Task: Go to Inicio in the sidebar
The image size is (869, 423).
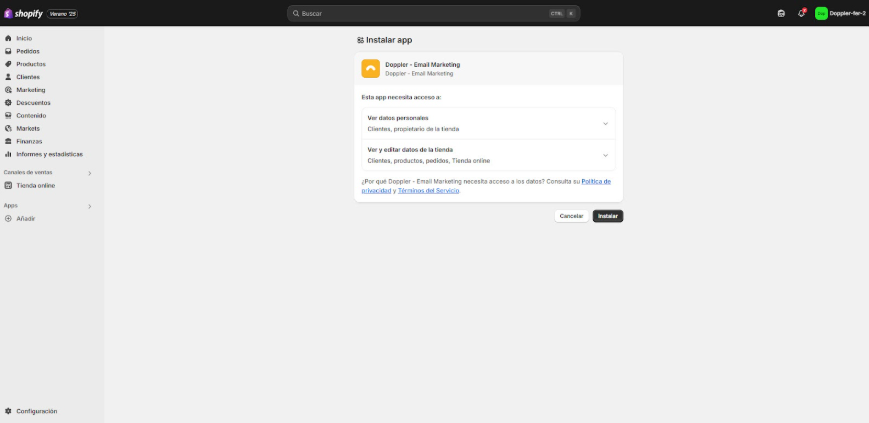Action: pyautogui.click(x=24, y=38)
